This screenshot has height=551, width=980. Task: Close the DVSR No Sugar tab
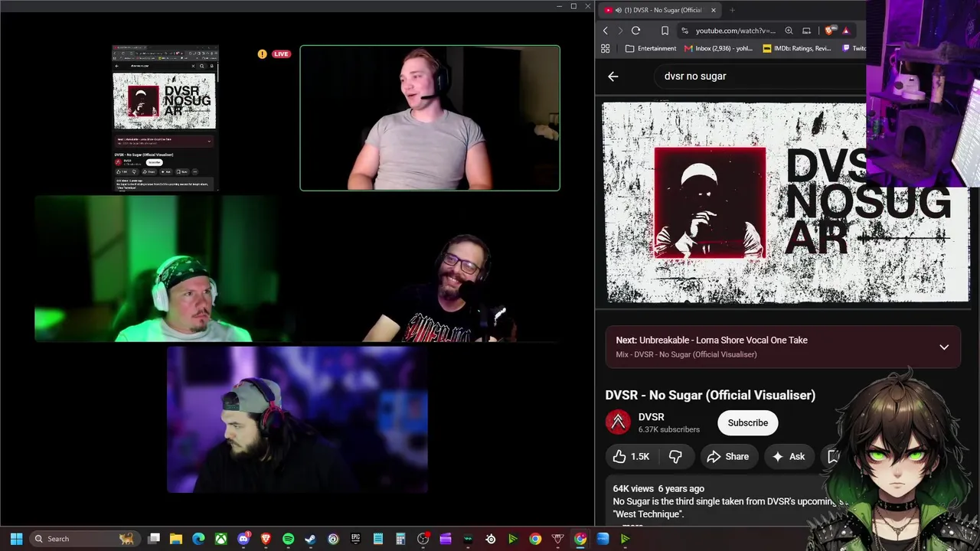[x=713, y=10]
